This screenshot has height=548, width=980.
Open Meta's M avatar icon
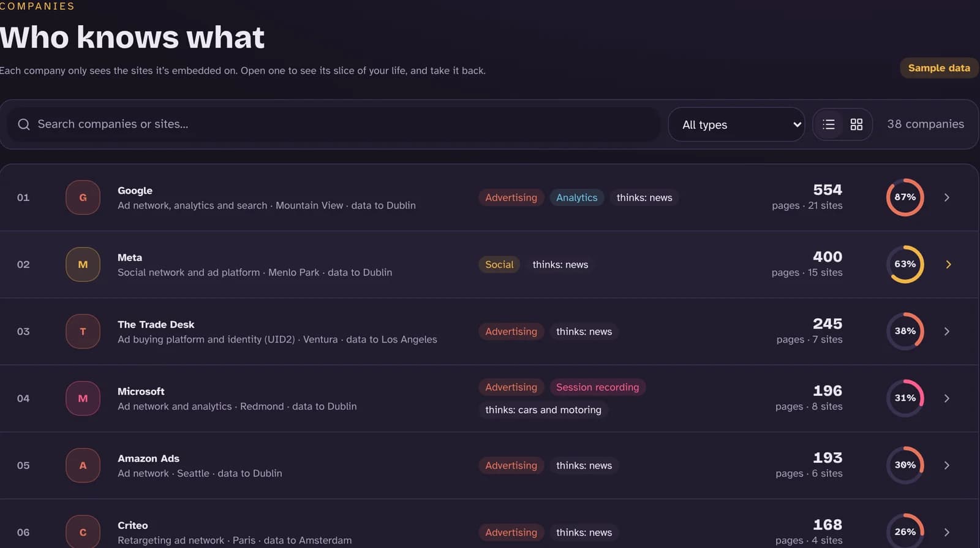[83, 264]
